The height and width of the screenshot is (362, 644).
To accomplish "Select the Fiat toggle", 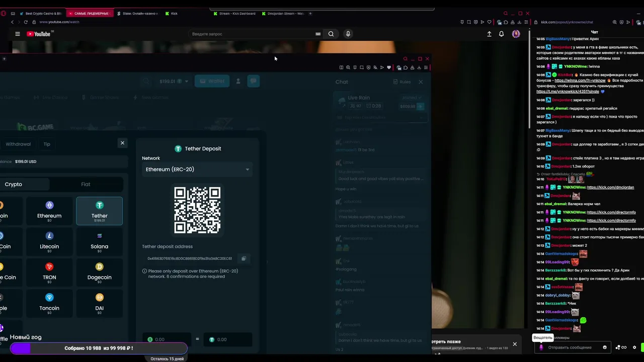I will click(x=86, y=184).
